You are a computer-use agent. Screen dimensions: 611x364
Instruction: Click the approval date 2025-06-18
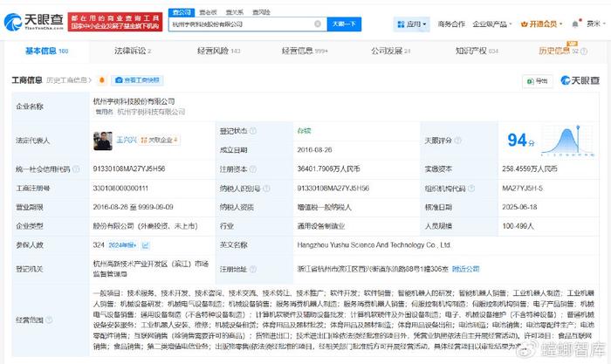[519, 207]
